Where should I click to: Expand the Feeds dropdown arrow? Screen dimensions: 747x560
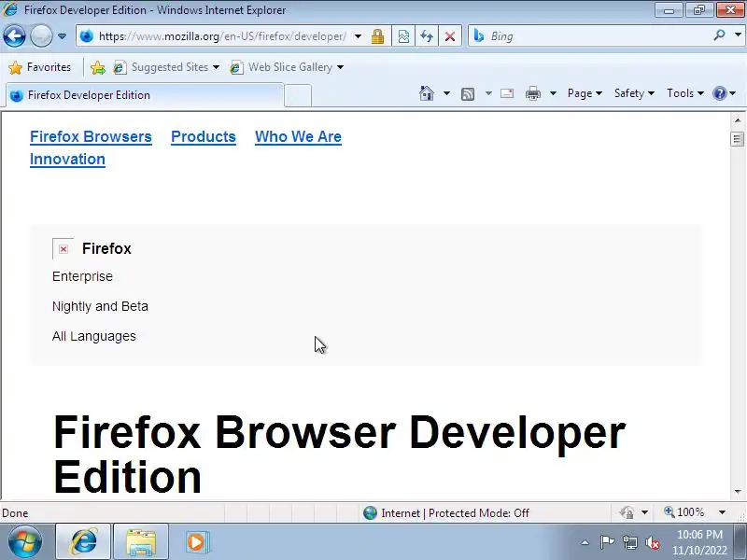click(x=488, y=93)
